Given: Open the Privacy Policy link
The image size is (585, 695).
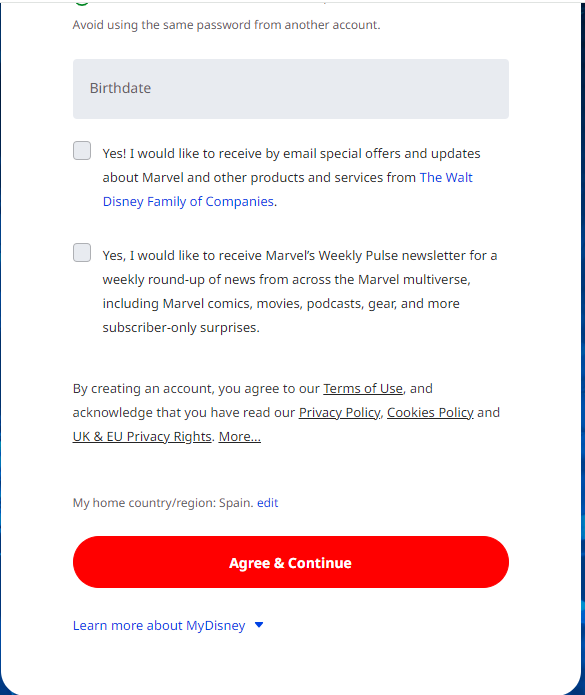Looking at the screenshot, I should 339,413.
